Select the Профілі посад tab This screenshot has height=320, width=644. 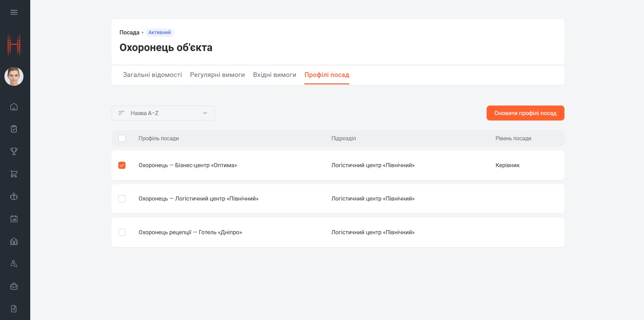coord(327,75)
